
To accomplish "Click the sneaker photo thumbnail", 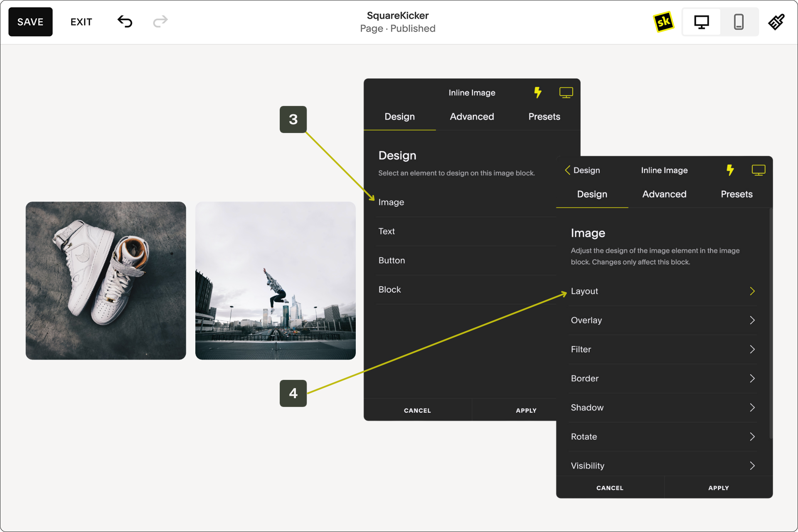I will coord(106,280).
